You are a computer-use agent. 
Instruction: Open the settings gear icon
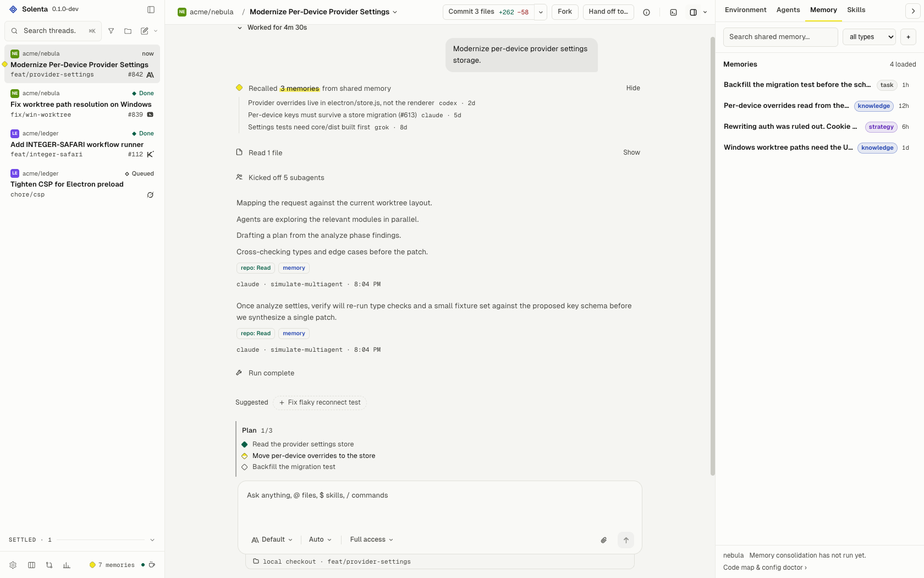(x=13, y=565)
